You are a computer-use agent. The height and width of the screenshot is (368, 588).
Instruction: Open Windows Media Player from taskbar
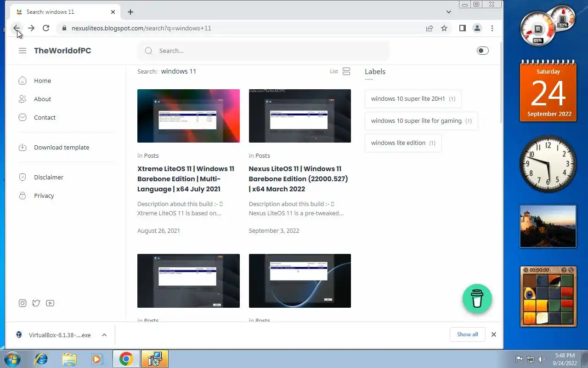(x=97, y=359)
